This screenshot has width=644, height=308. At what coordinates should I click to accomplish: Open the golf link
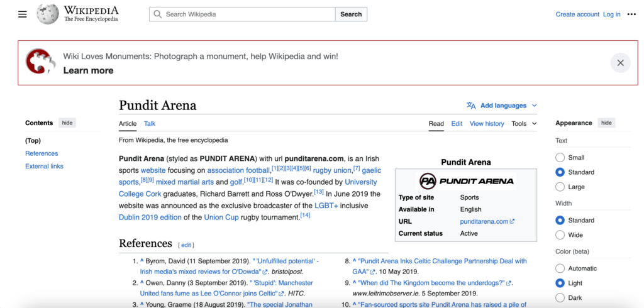pyautogui.click(x=236, y=182)
